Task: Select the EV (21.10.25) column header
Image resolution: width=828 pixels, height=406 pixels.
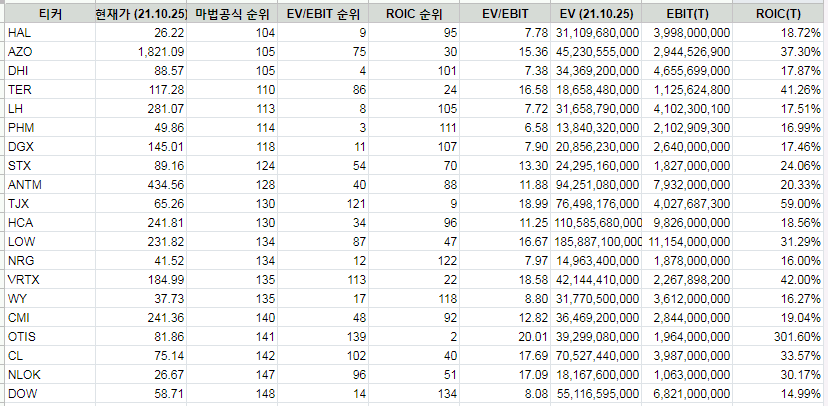Action: coord(596,14)
